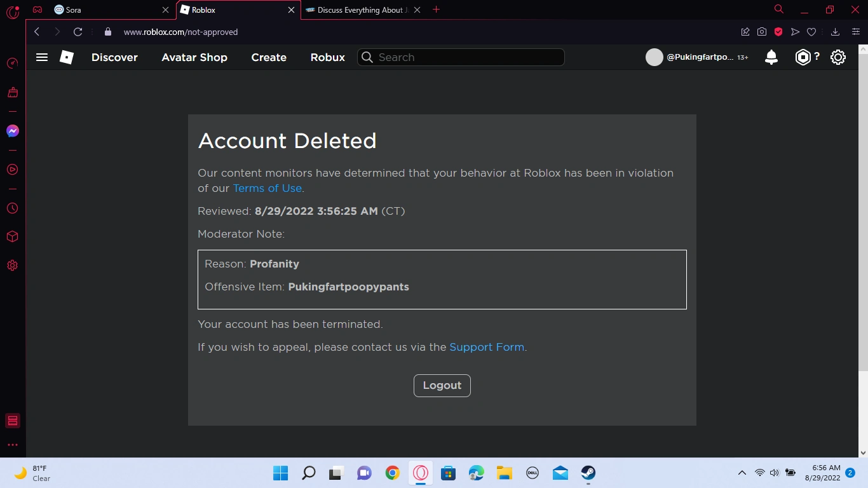Open the hamburger menu on the Roblox navbar
868x488 pixels.
click(x=42, y=57)
